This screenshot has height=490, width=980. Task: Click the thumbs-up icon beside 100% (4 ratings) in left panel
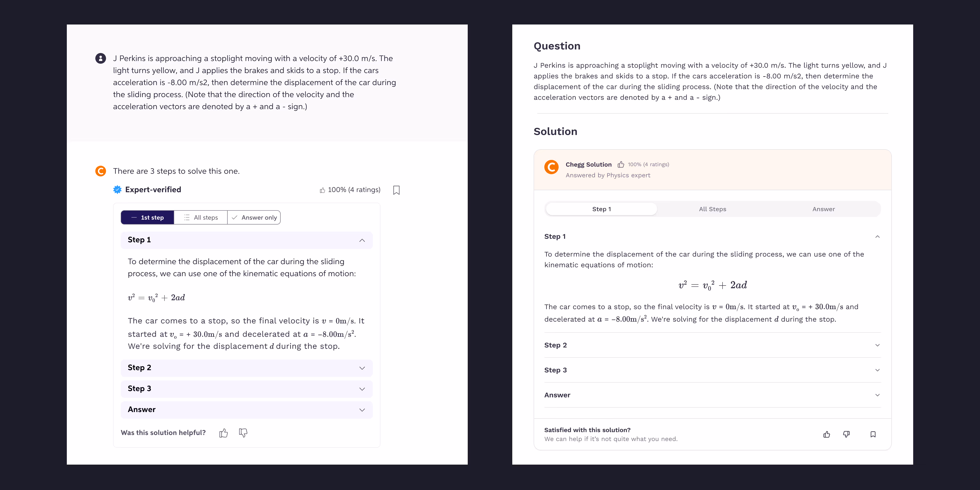coord(322,190)
